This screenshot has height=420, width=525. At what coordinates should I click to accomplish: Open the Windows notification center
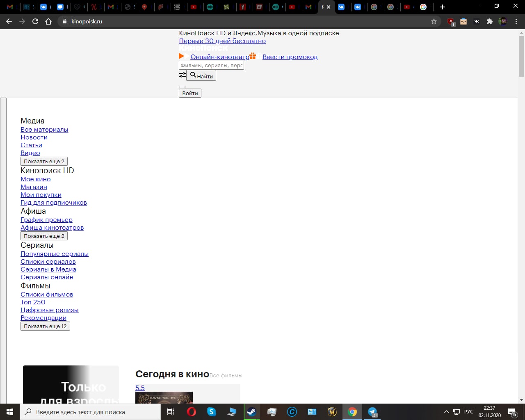coord(512,412)
